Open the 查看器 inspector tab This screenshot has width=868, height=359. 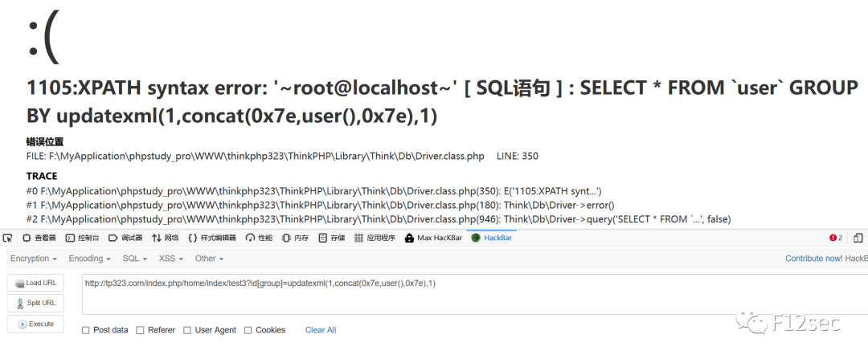[x=39, y=238]
